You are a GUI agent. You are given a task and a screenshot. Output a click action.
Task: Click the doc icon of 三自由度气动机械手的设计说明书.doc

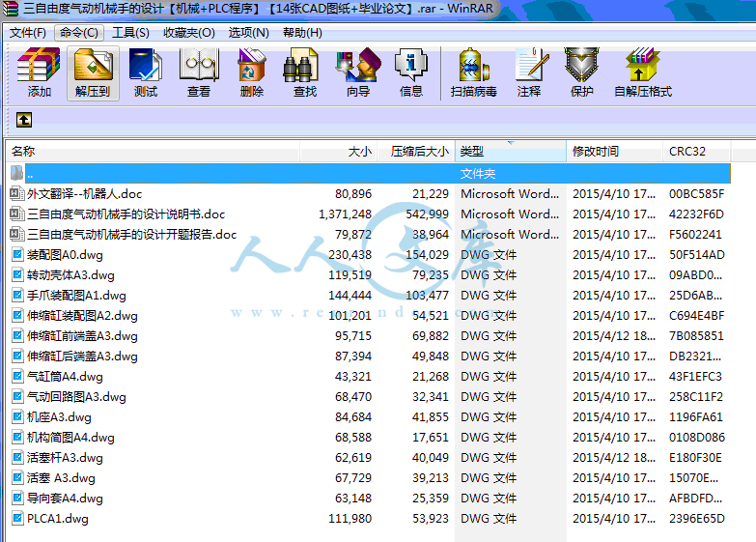pos(17,214)
